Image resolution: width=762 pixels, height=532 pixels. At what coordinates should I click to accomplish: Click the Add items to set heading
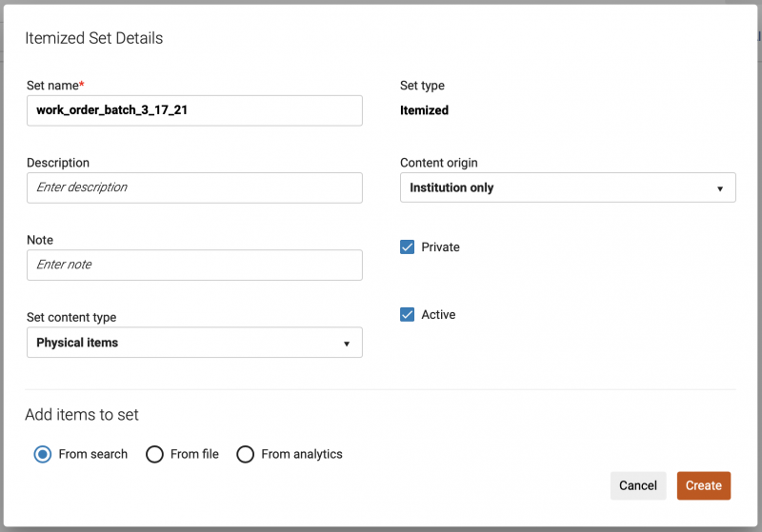(82, 415)
